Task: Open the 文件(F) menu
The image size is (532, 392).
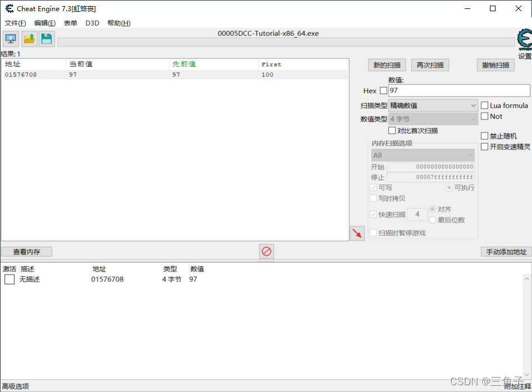Action: click(15, 23)
